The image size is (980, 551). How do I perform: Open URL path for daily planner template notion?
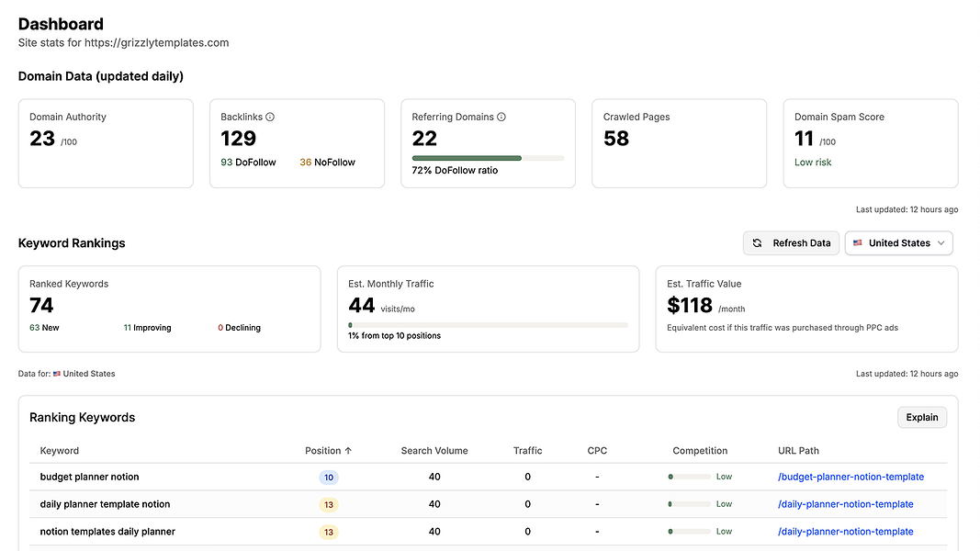845,504
